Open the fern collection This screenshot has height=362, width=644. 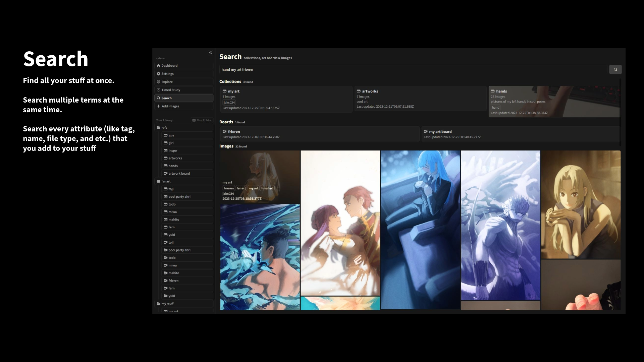pyautogui.click(x=188, y=227)
